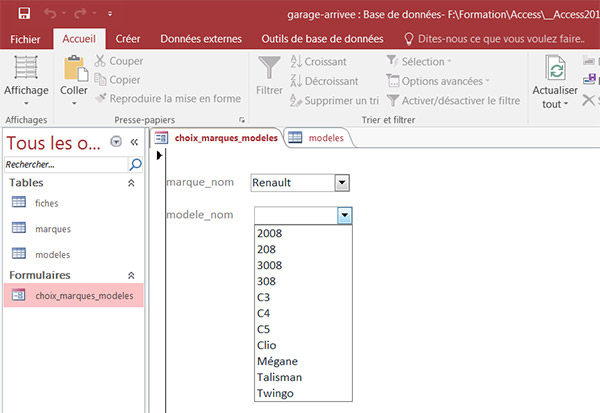Close the modele_nom dropdown arrow
The width and height of the screenshot is (600, 413).
(x=345, y=215)
